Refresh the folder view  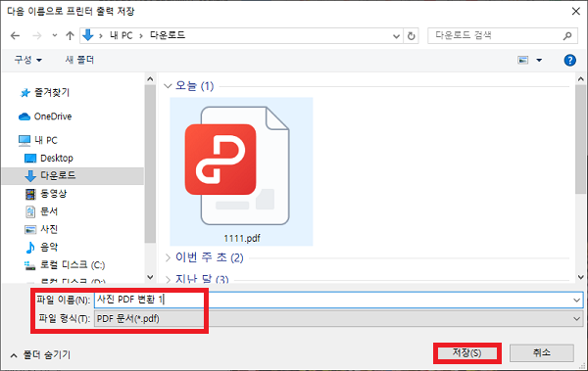412,36
